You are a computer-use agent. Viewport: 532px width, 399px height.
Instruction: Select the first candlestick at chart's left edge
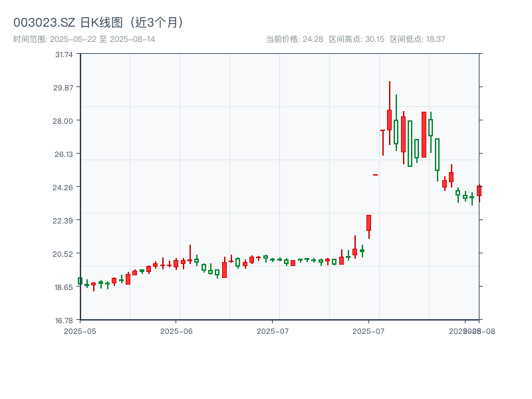click(x=80, y=281)
